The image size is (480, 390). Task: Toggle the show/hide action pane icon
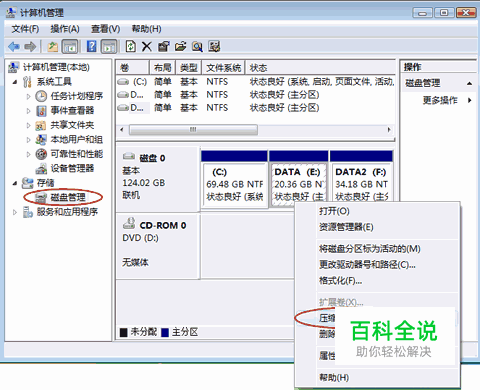pyautogui.click(x=109, y=47)
